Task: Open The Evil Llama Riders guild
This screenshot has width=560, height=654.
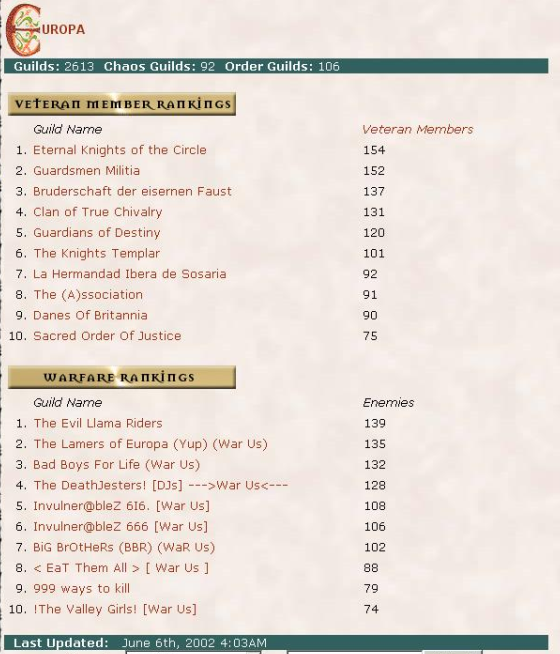Action: (98, 423)
